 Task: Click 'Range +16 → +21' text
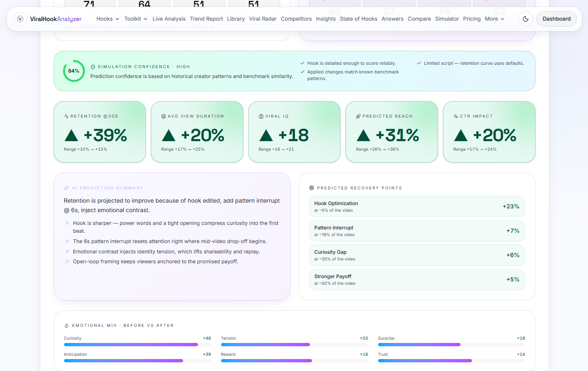(x=276, y=149)
